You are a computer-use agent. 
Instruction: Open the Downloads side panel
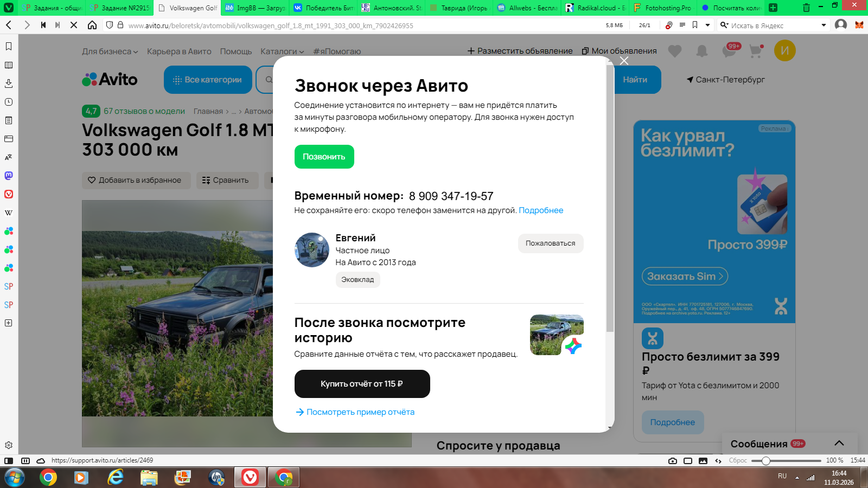(x=9, y=84)
